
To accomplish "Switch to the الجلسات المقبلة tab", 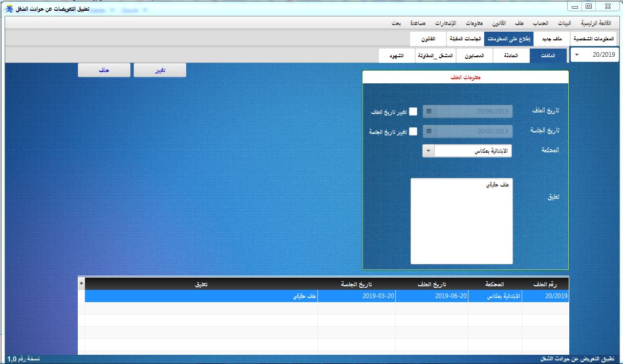I will (465, 39).
